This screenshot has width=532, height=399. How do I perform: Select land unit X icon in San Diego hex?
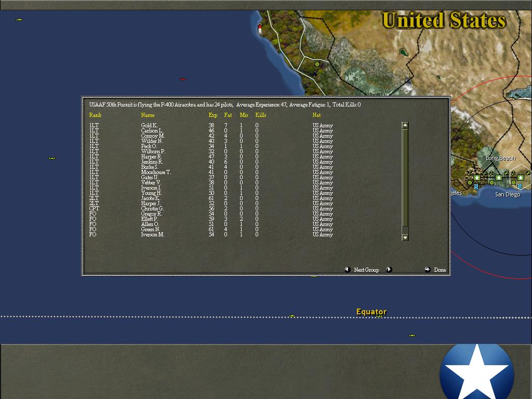(x=513, y=182)
